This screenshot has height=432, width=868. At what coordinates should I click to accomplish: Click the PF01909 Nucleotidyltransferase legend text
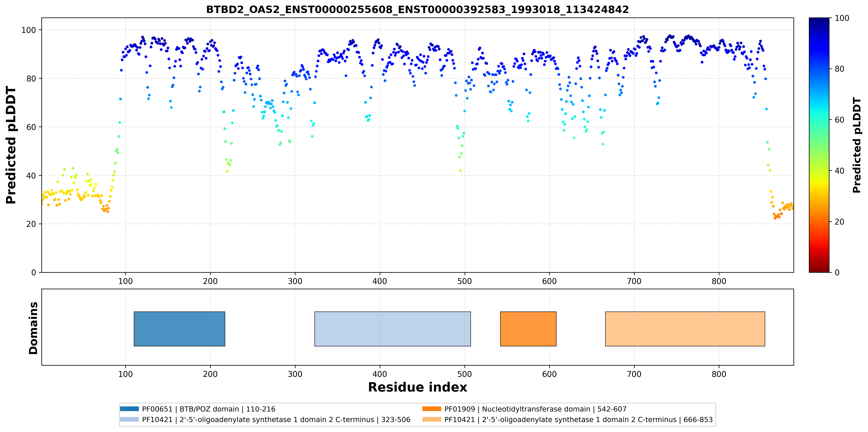(536, 409)
